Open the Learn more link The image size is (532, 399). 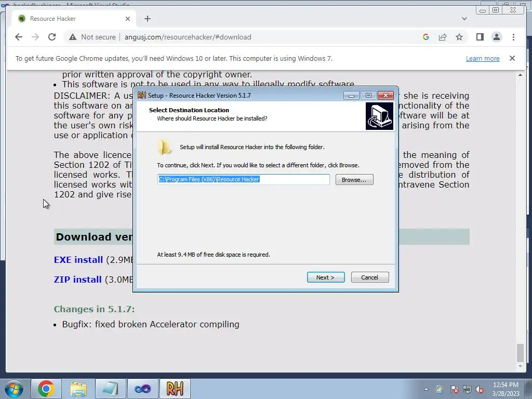click(x=483, y=58)
